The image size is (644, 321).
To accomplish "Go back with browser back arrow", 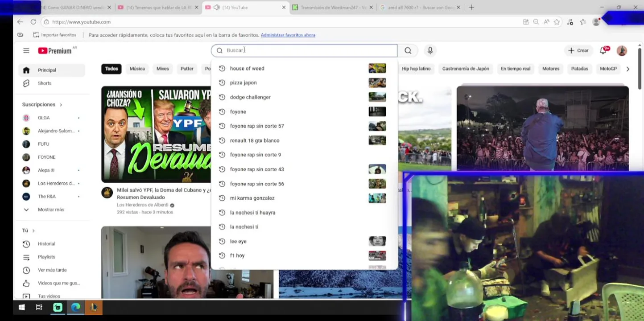I will [20, 22].
